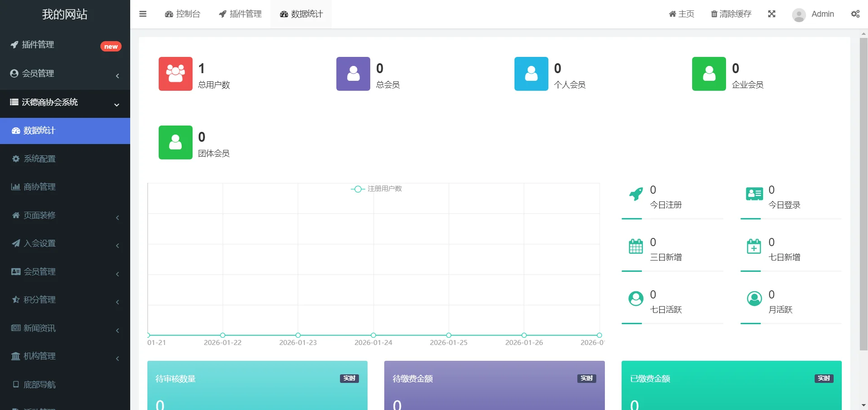
Task: Click the 底部导航 sidebar icon
Action: 16,384
